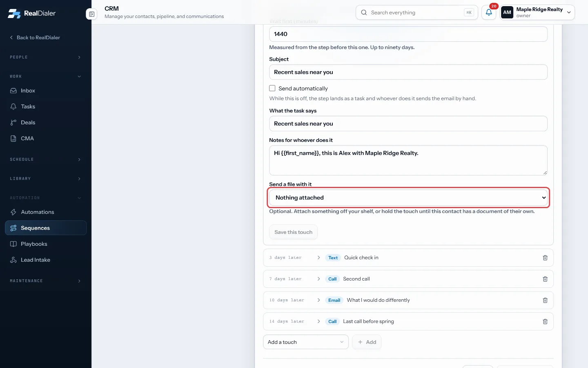The image size is (588, 368).
Task: Click the Email badge on 10 days later row
Action: coord(334,301)
